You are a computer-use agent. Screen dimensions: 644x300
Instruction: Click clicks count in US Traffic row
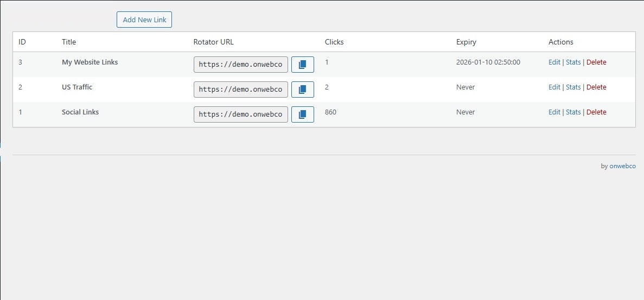point(327,87)
